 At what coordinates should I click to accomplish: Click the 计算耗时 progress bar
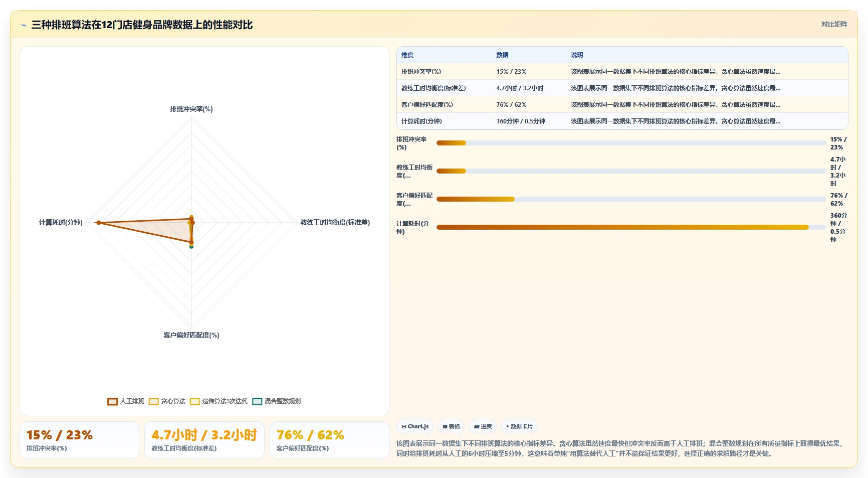coord(631,227)
